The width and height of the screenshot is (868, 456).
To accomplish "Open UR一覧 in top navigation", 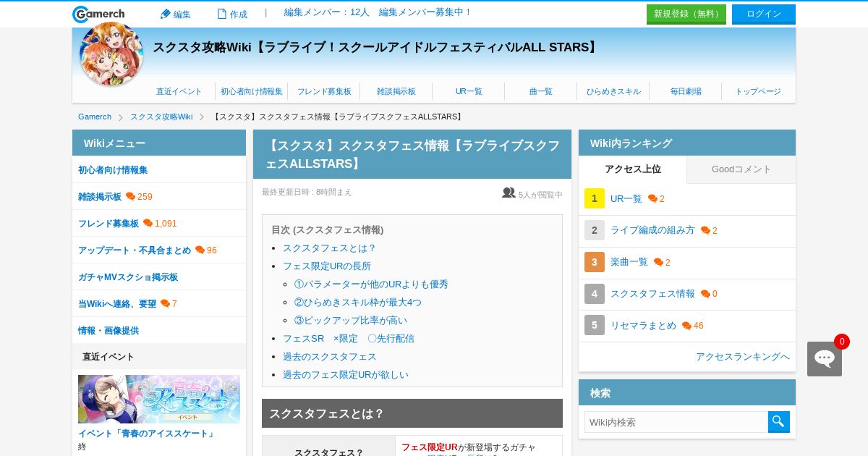I will click(x=469, y=91).
